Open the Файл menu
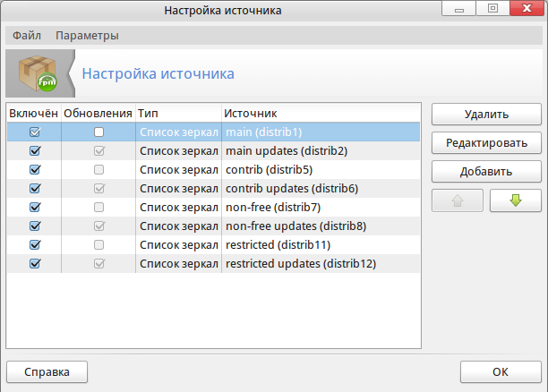This screenshot has height=392, width=548. tap(27, 36)
